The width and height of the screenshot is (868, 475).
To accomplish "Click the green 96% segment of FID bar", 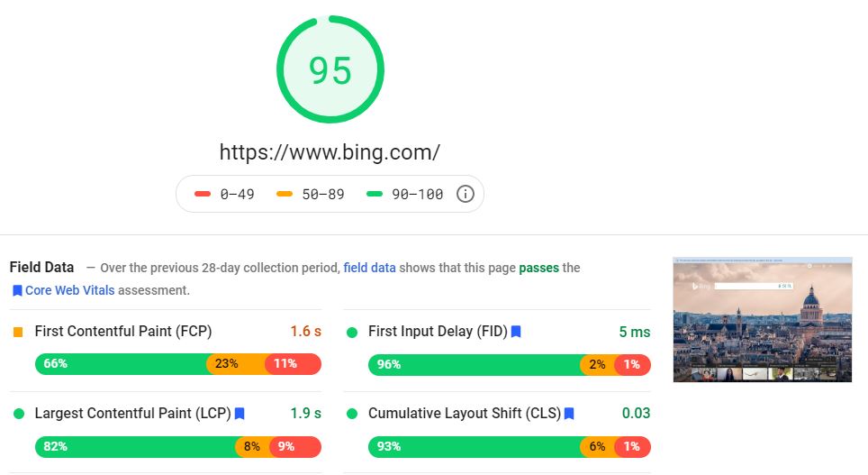I will 475,365.
